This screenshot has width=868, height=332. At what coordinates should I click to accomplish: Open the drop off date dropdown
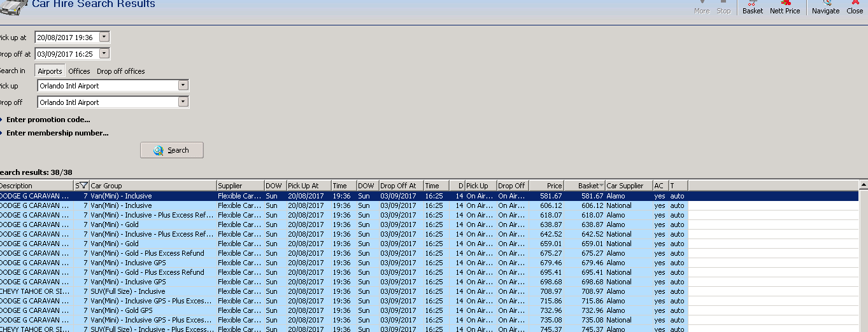[x=104, y=54]
